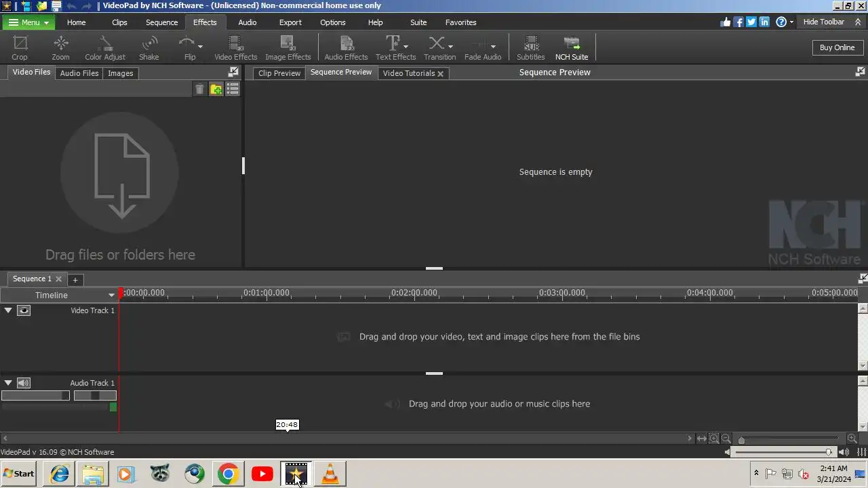The image size is (868, 488).
Task: Click the Buy Online button
Action: pos(837,47)
